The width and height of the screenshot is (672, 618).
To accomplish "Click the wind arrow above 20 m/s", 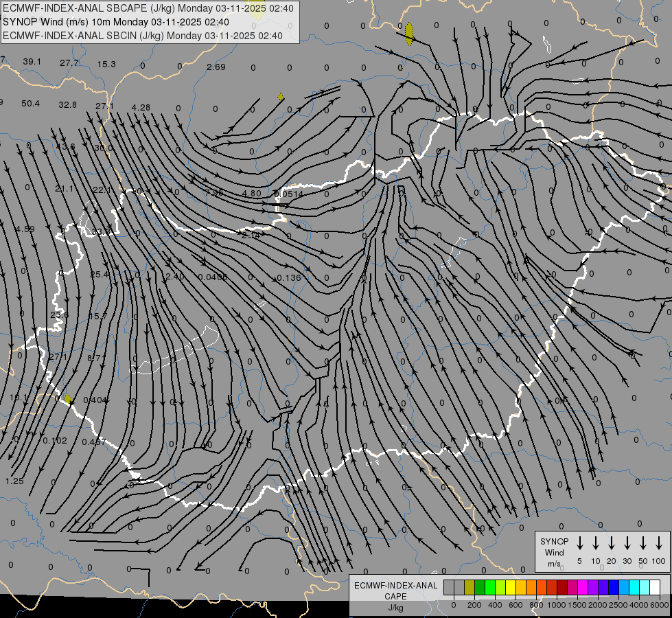I will 612,542.
